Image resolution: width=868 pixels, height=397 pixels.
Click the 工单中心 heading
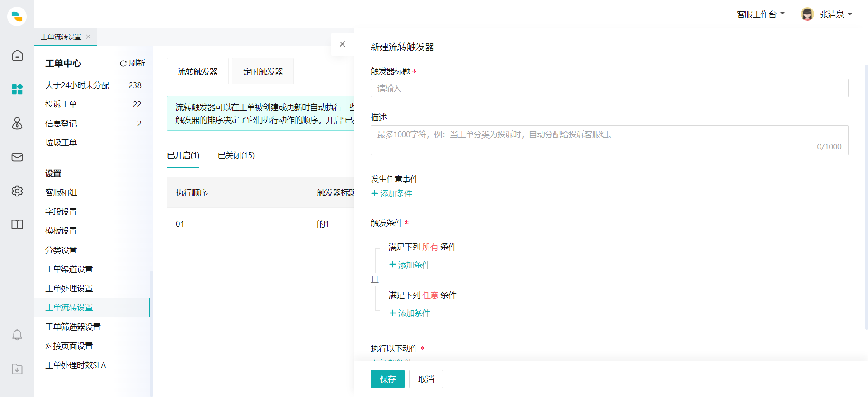pyautogui.click(x=63, y=63)
